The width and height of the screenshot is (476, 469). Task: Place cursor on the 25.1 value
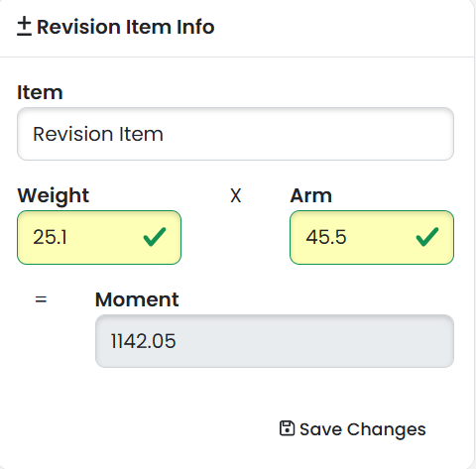(50, 237)
